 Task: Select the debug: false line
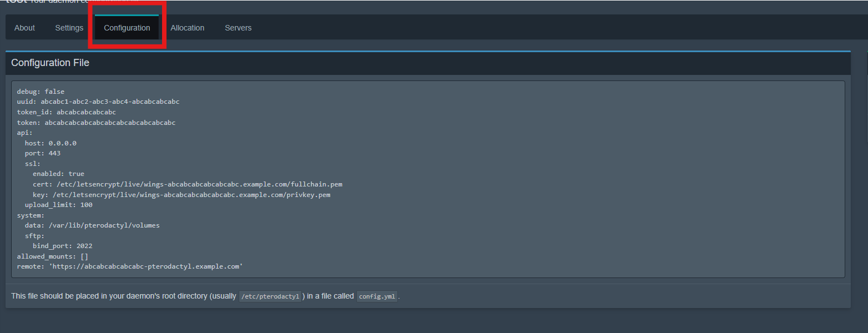point(40,91)
